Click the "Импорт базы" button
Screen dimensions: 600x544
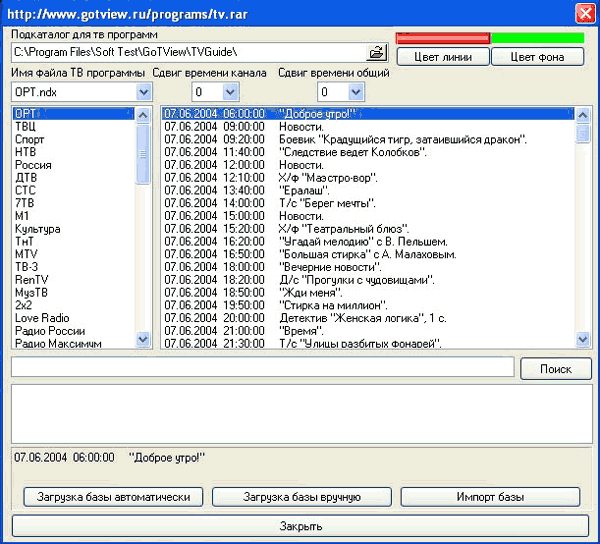[490, 497]
